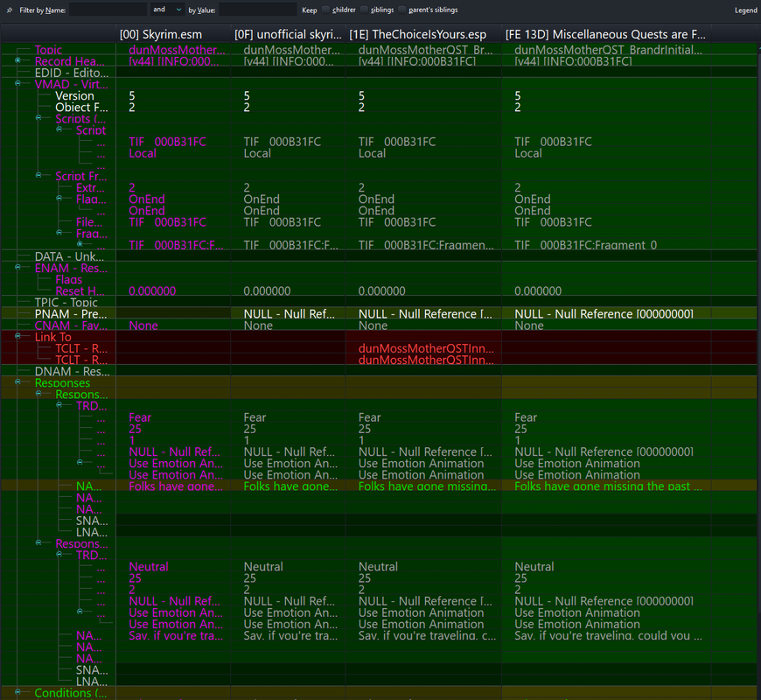Collapse the Scripts node under VMAD
Screen dimensions: 761x700
[38, 118]
